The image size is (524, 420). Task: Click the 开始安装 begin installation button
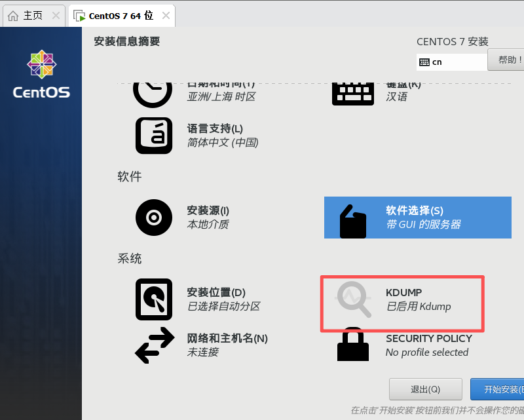click(x=497, y=389)
